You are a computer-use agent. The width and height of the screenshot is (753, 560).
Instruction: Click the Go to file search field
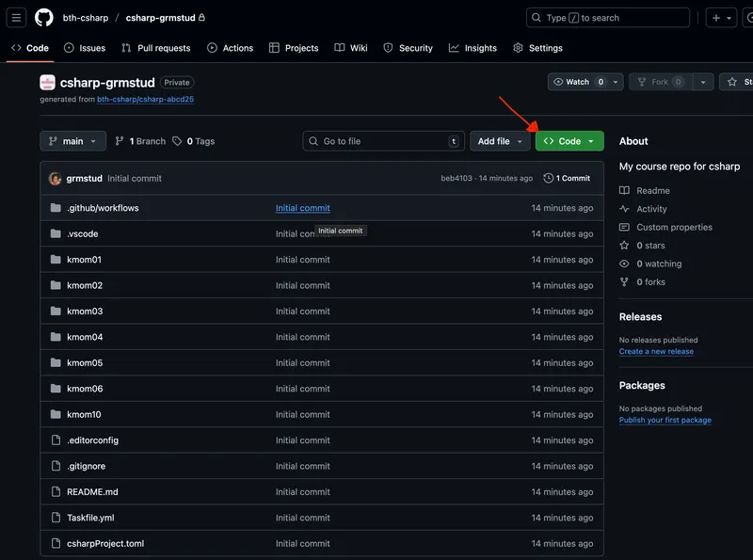(x=381, y=141)
